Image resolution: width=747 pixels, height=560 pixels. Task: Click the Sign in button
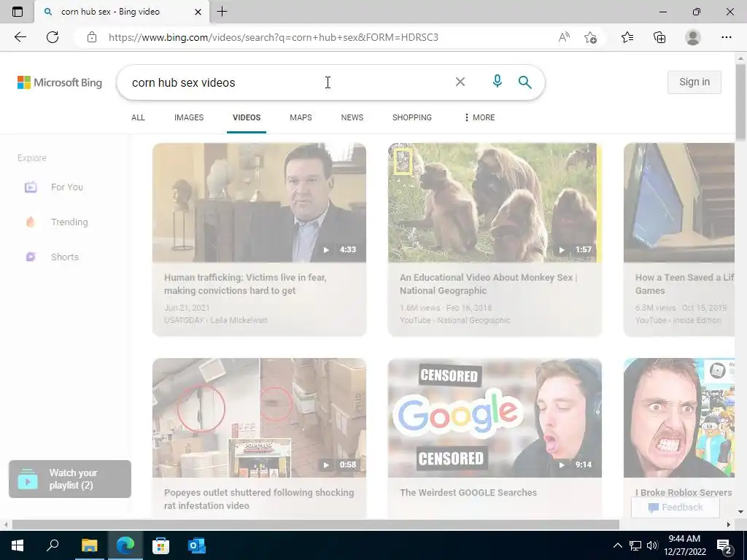click(x=694, y=82)
